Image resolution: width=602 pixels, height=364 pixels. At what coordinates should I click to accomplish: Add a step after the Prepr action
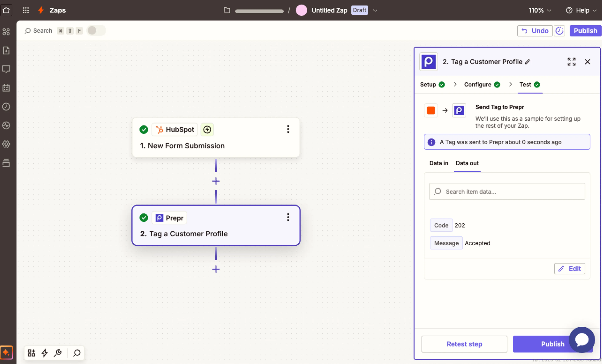216,269
